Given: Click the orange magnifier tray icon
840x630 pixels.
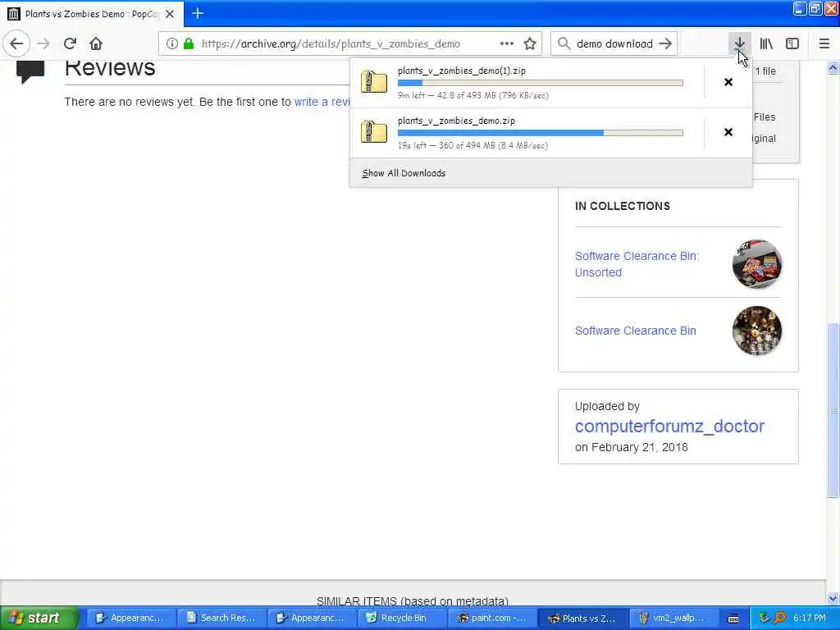Looking at the screenshot, I should click(779, 618).
